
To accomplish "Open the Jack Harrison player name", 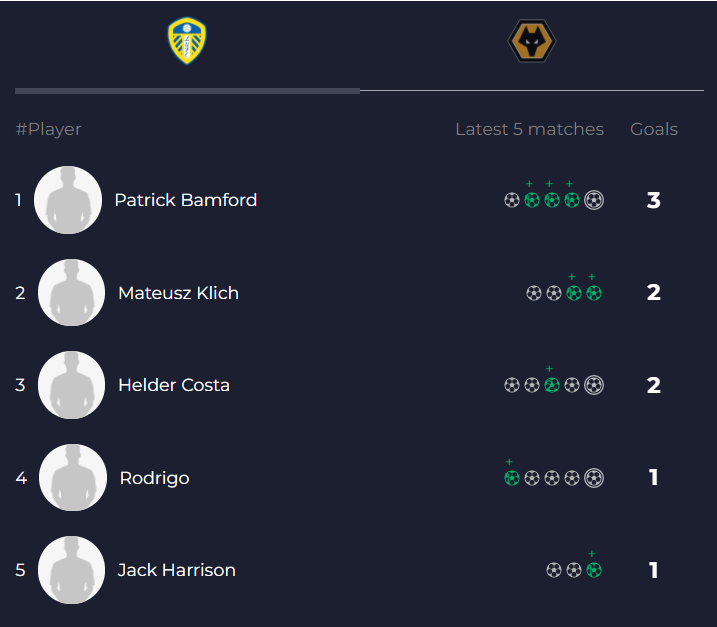I will [177, 570].
